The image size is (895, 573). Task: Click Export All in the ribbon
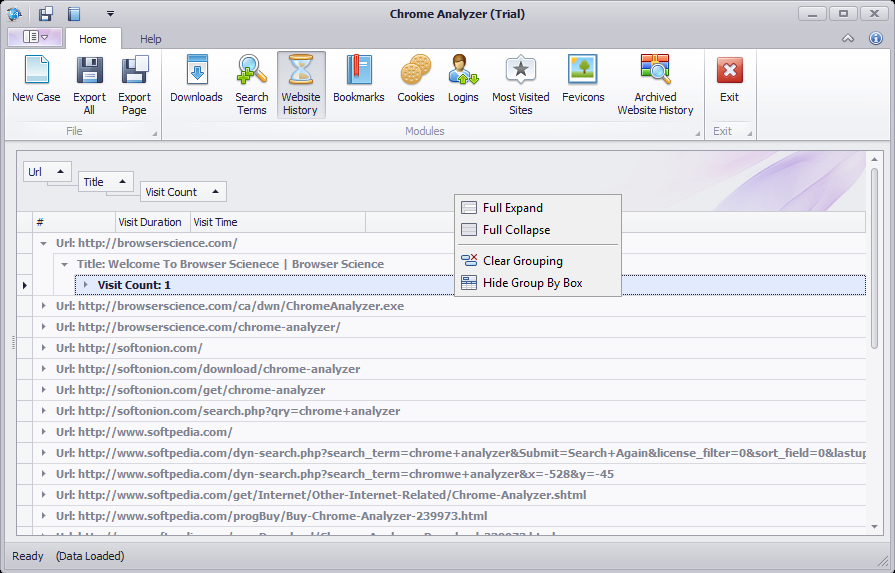(x=90, y=85)
